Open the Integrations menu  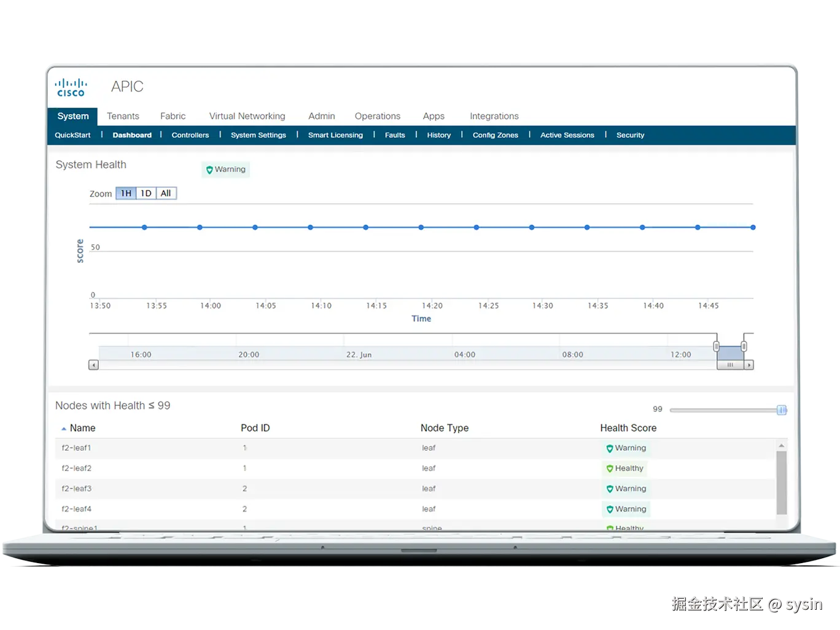point(494,116)
